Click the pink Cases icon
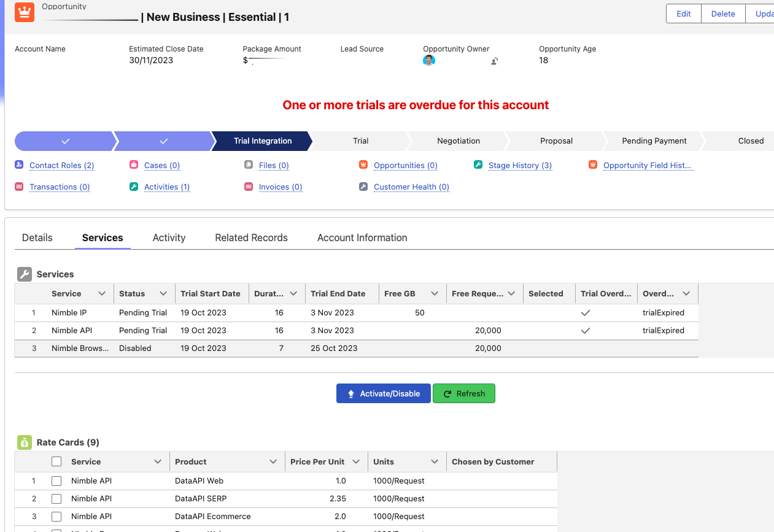The image size is (774, 532). [x=134, y=165]
